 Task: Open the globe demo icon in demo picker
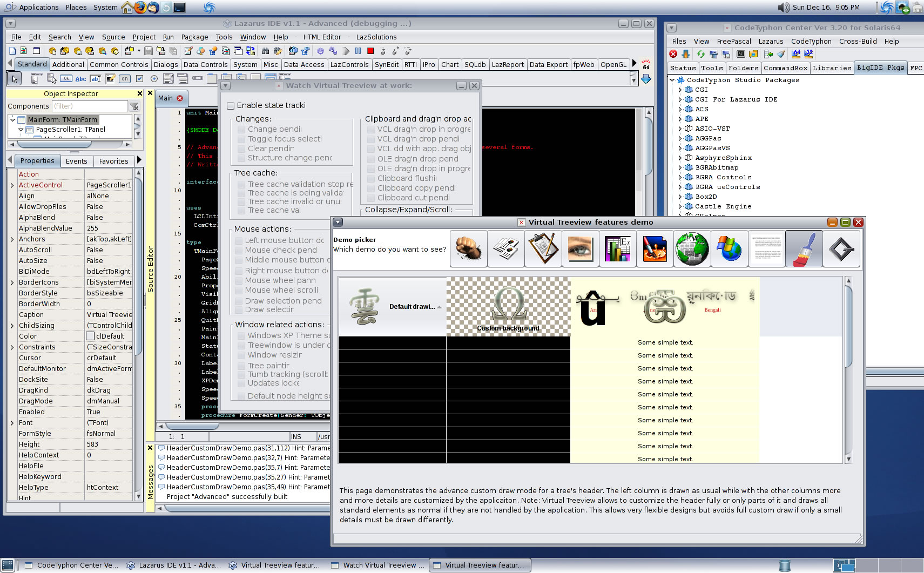[692, 249]
